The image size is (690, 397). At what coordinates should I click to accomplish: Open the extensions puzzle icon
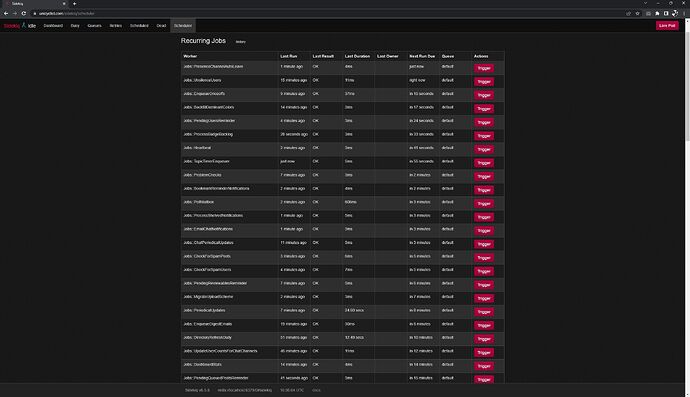click(x=657, y=14)
